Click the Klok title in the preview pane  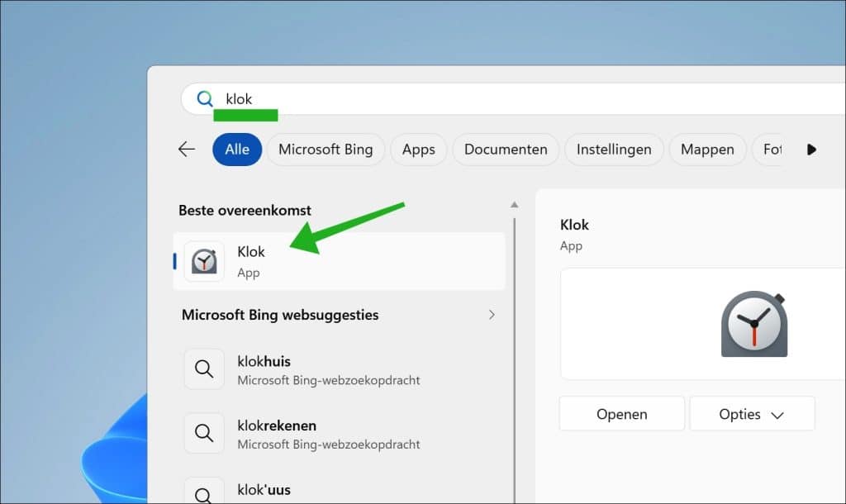click(x=574, y=225)
